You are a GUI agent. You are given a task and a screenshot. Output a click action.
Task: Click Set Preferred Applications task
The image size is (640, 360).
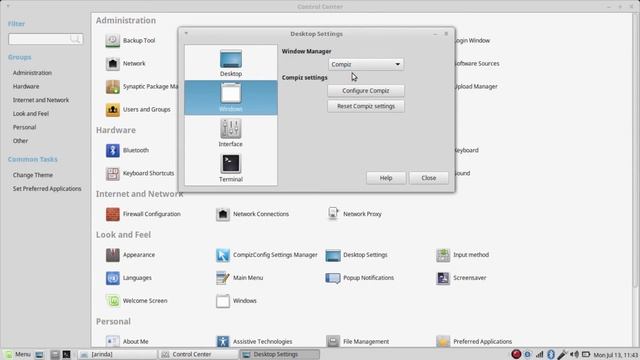point(47,189)
